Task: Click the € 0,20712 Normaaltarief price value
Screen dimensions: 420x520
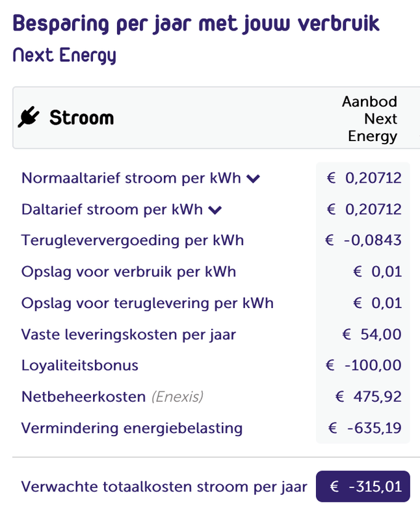Action: 364,178
